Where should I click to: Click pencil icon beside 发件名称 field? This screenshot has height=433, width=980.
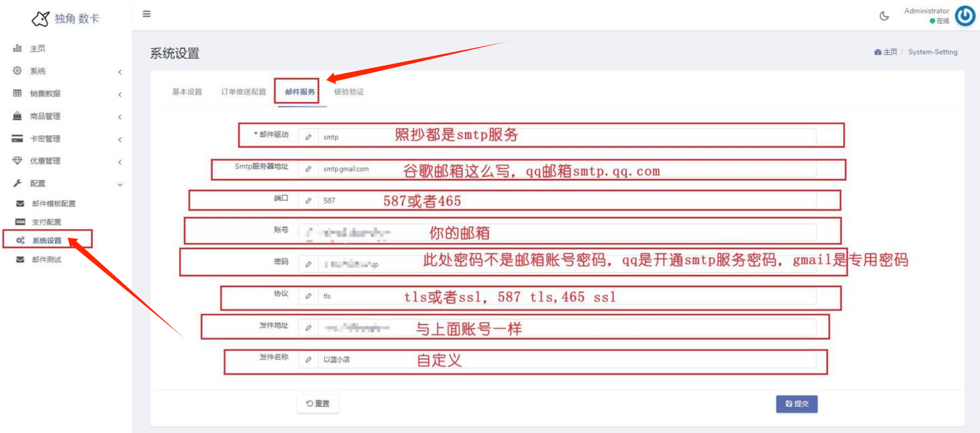[x=308, y=359]
